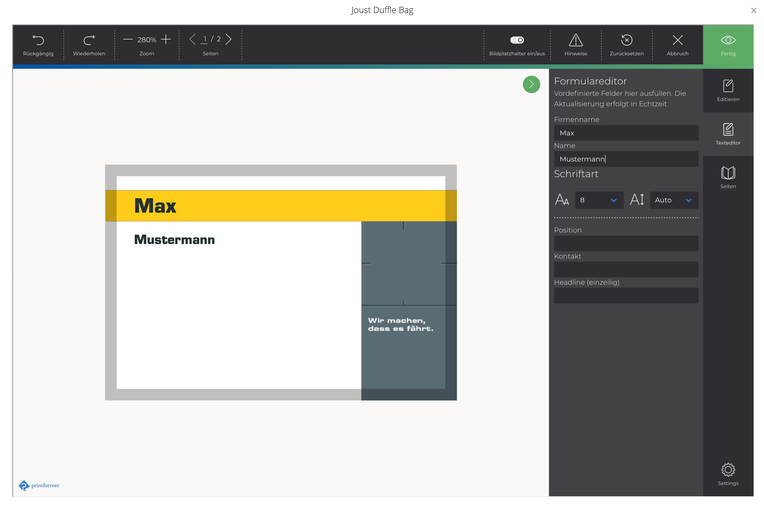The height and width of the screenshot is (532, 764).
Task: Open the font size dropdown showing 8
Action: [599, 200]
